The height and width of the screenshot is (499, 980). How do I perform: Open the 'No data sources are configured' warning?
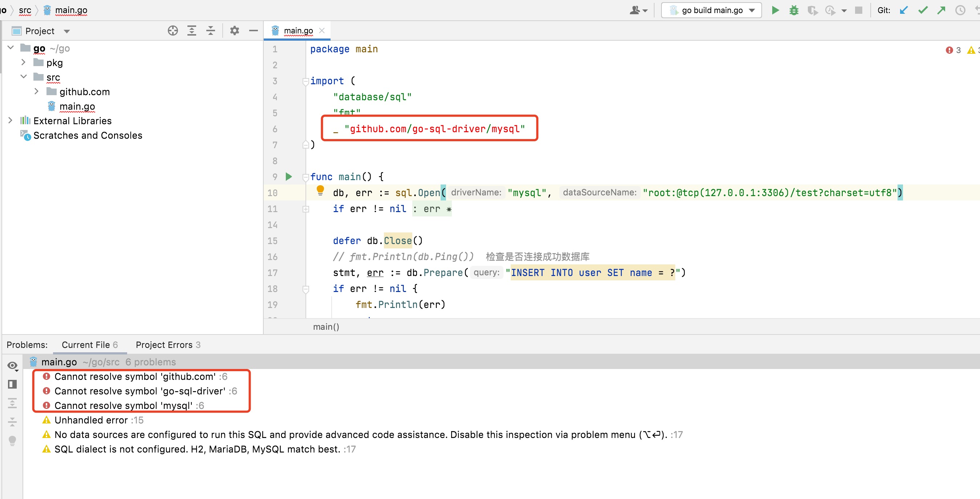tap(363, 434)
